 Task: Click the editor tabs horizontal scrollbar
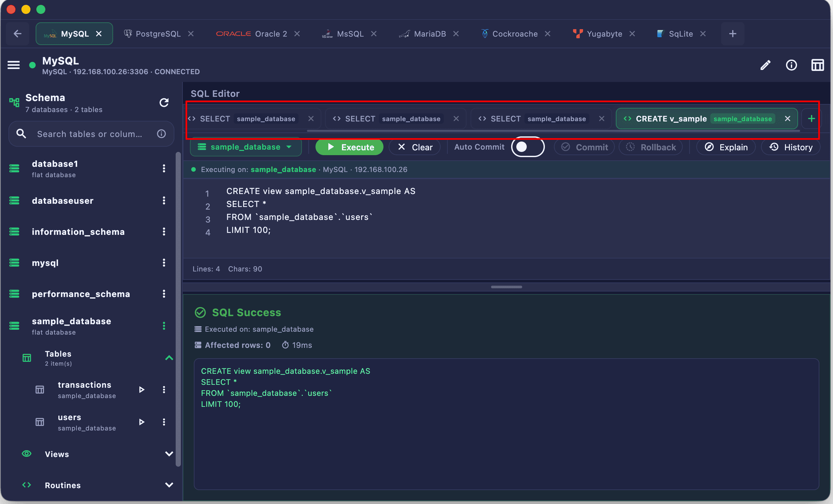553,131
